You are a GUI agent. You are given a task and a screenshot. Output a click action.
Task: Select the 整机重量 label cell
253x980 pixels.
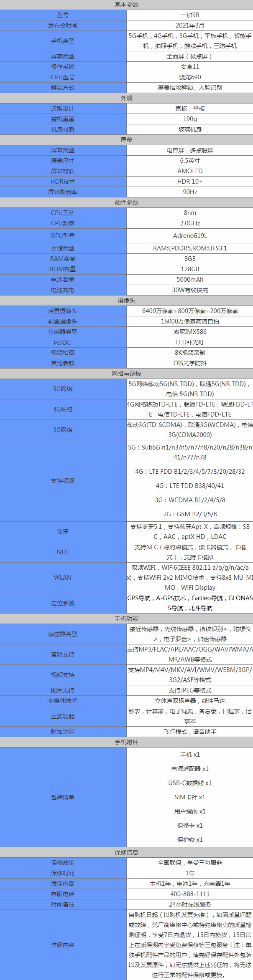tap(63, 119)
